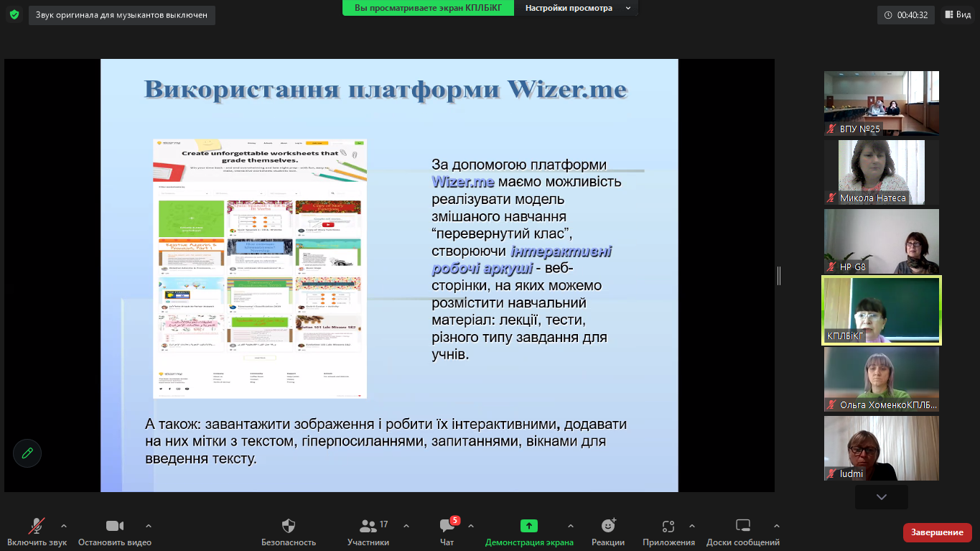Expand audio options arrow next to microphone
Screen dimensions: 980x551
[x=64, y=525]
